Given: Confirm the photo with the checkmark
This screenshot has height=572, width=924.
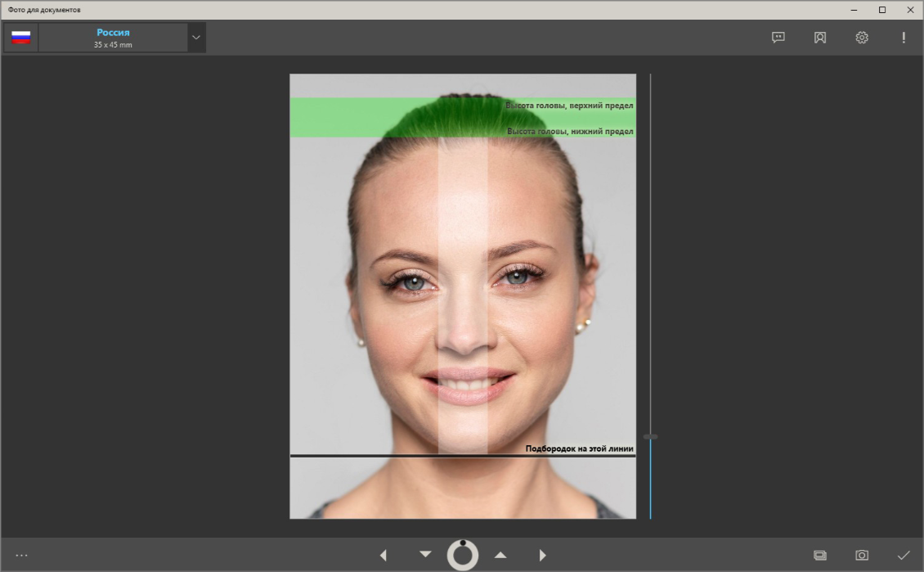Looking at the screenshot, I should click(x=904, y=555).
